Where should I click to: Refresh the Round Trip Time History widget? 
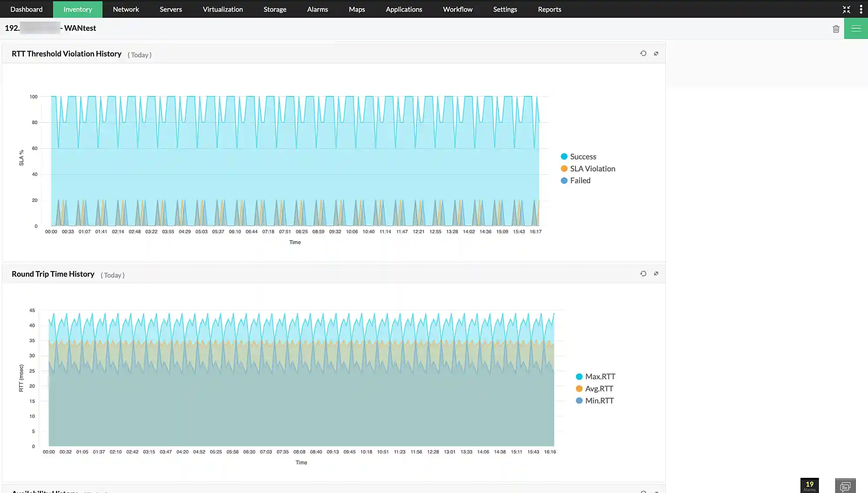(x=643, y=274)
